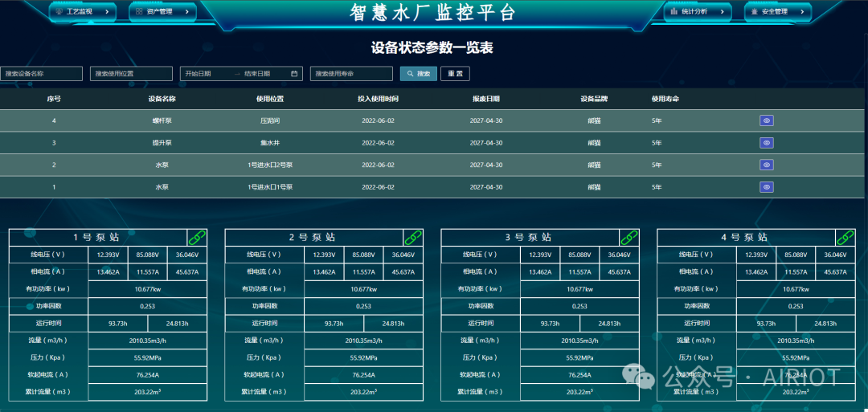View details of the 螺杆泵 row via eye icon
Screen dimensions: 868x412
coord(766,120)
